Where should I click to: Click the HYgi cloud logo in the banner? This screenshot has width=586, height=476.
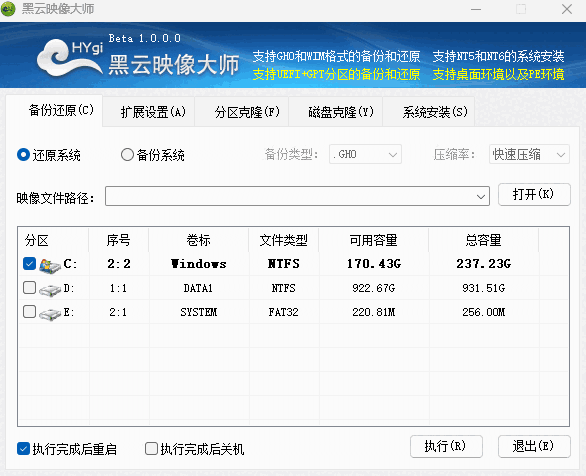[x=70, y=58]
